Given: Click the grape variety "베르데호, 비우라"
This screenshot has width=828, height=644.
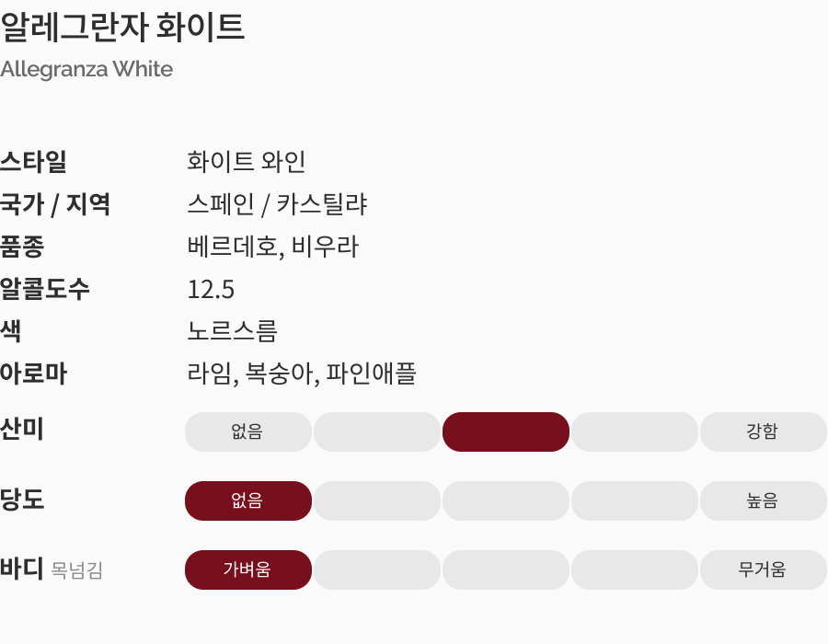Looking at the screenshot, I should (x=272, y=247).
